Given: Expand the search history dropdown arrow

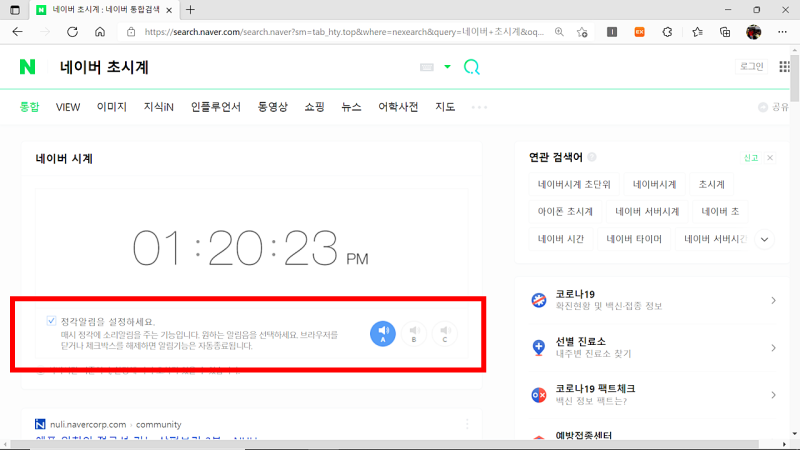Looking at the screenshot, I should (x=447, y=67).
